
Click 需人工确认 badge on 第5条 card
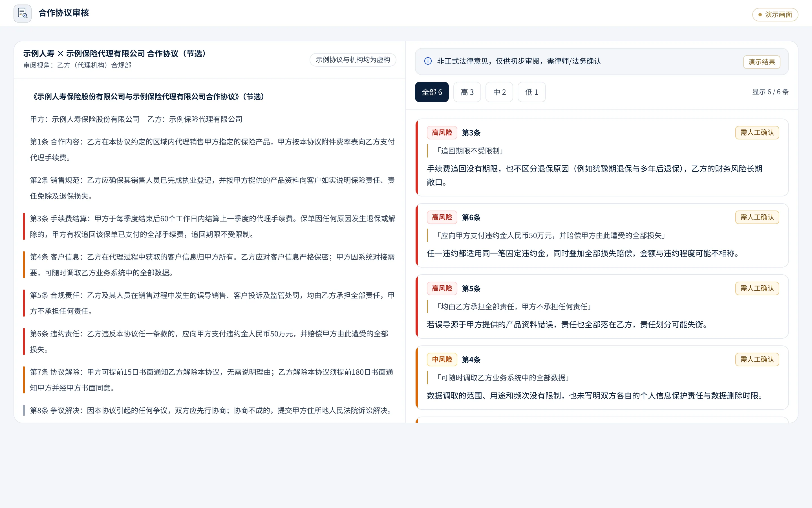pyautogui.click(x=757, y=289)
